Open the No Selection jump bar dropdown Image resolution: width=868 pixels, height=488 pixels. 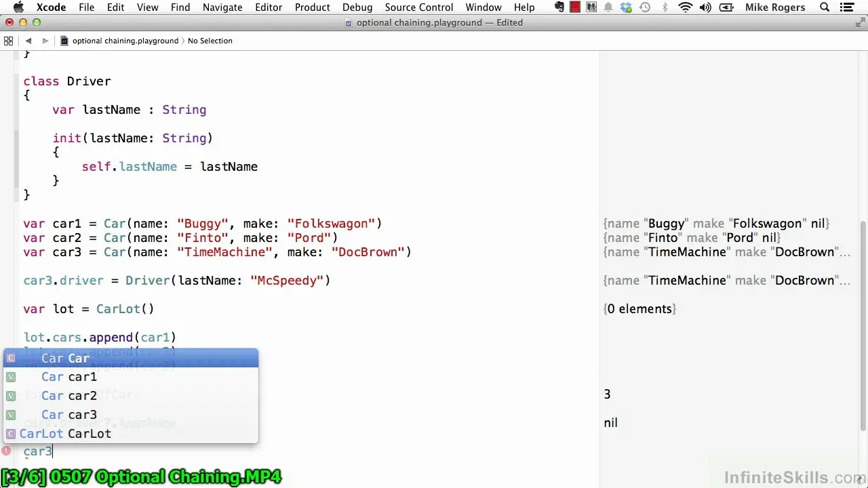210,41
